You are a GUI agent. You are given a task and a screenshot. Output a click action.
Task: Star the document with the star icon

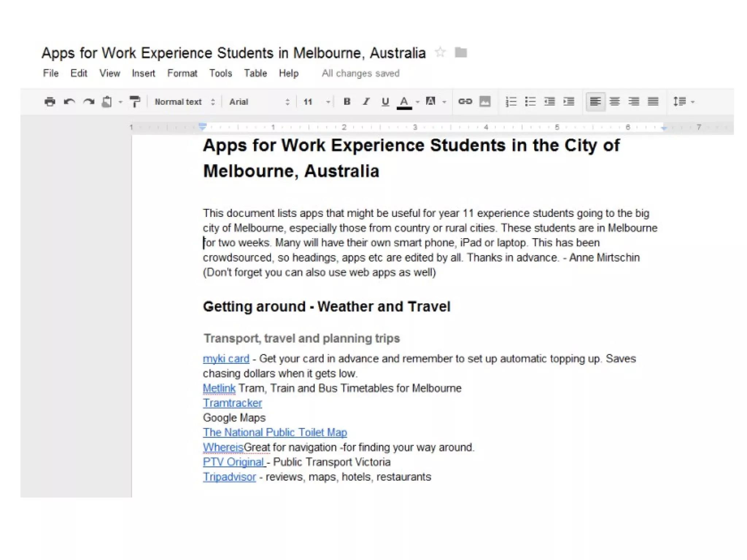tap(440, 52)
